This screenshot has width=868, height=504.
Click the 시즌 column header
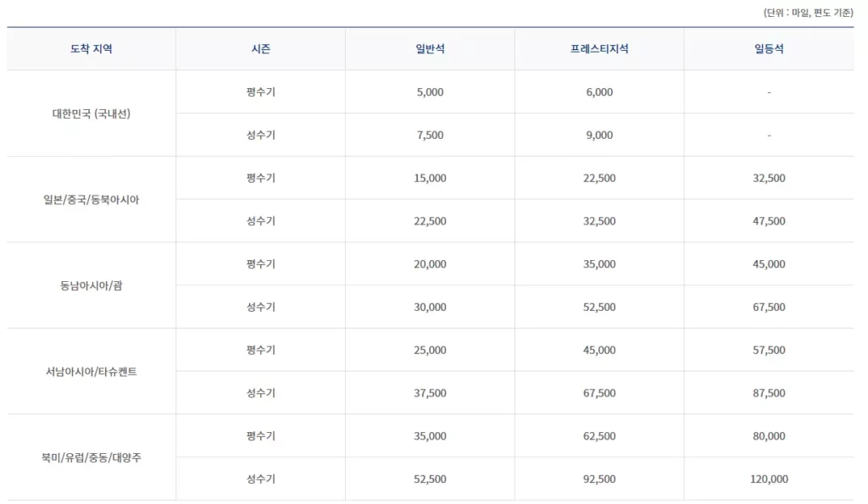pyautogui.click(x=261, y=48)
